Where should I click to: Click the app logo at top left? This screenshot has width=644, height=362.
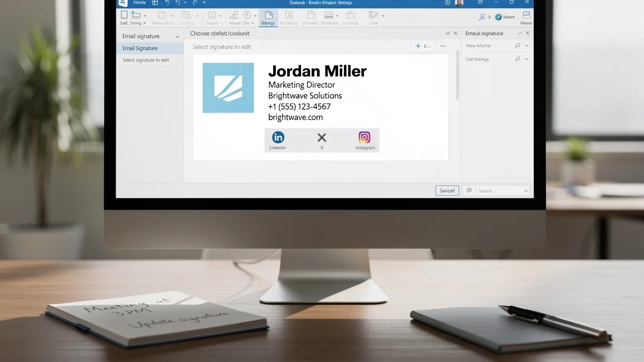[x=122, y=3]
